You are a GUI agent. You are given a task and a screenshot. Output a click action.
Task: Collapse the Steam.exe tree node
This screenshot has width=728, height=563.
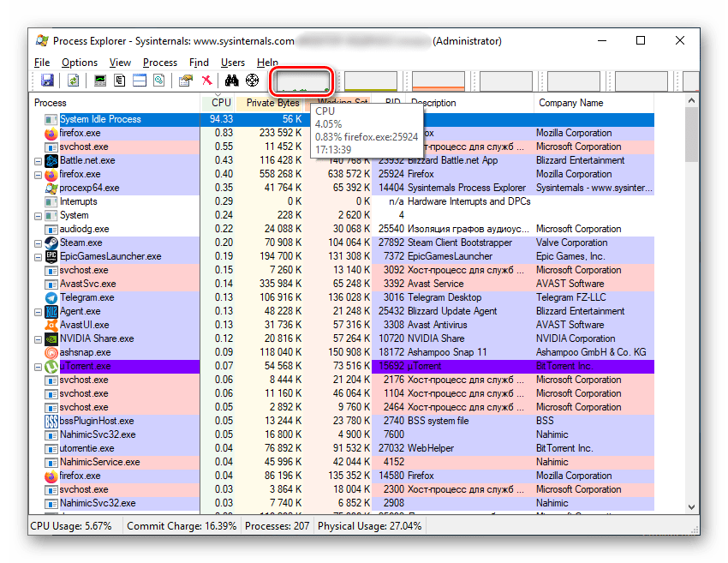coord(38,243)
